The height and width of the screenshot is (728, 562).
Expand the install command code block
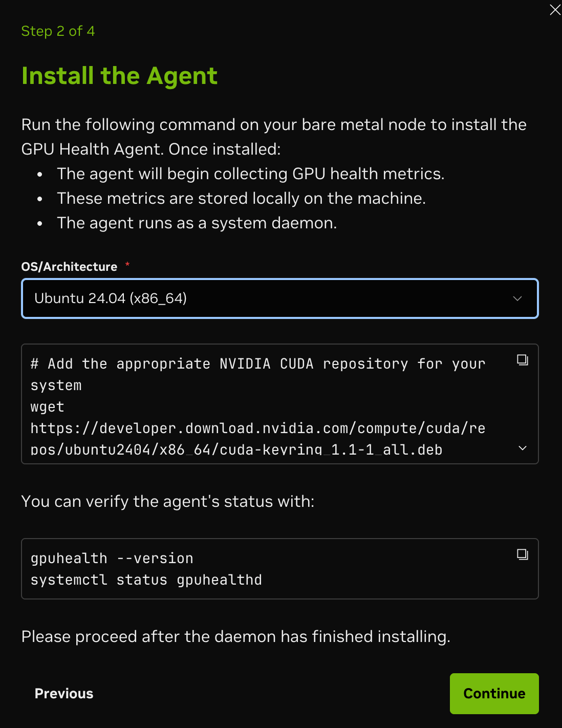(x=523, y=448)
